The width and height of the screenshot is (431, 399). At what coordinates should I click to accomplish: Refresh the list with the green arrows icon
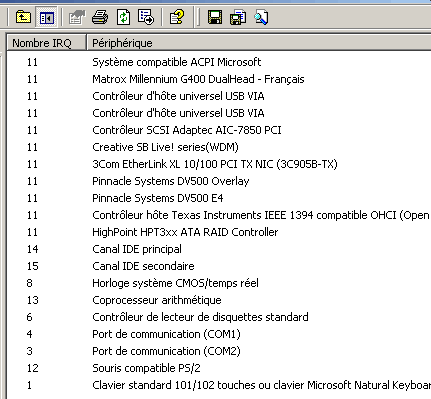(123, 17)
